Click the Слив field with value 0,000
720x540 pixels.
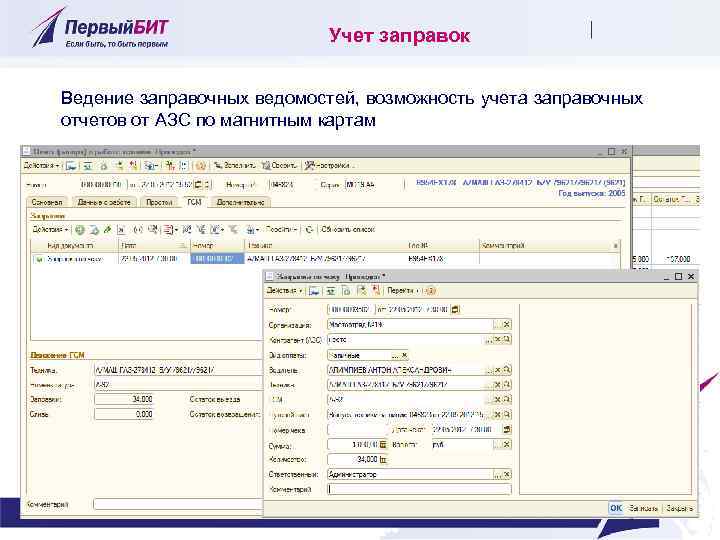click(124, 414)
